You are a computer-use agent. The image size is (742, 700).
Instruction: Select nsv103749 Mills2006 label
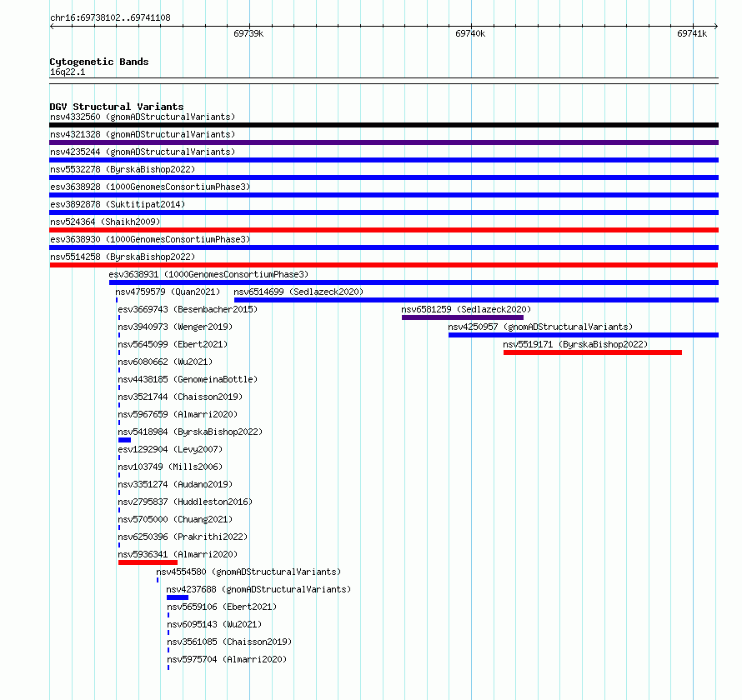170,467
